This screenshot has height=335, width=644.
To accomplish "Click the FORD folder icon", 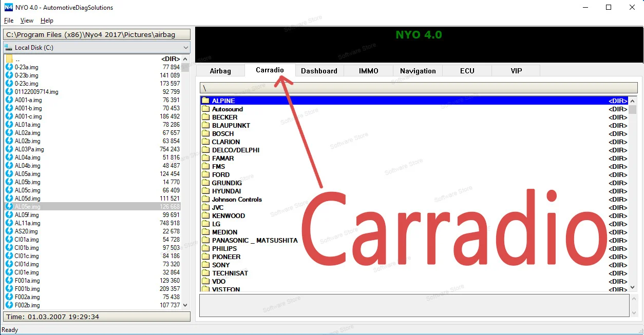I will [205, 175].
